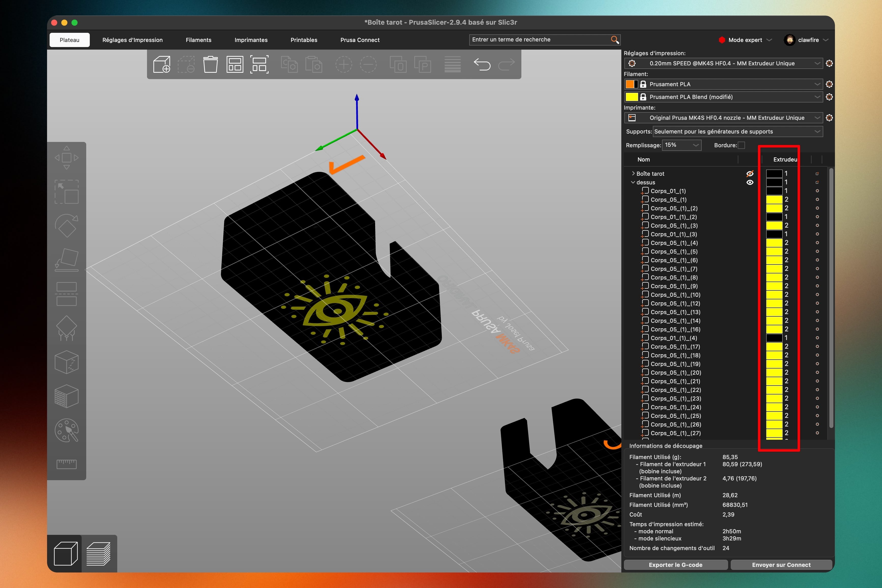
Task: Open the Measure ruler tool
Action: coord(66,464)
